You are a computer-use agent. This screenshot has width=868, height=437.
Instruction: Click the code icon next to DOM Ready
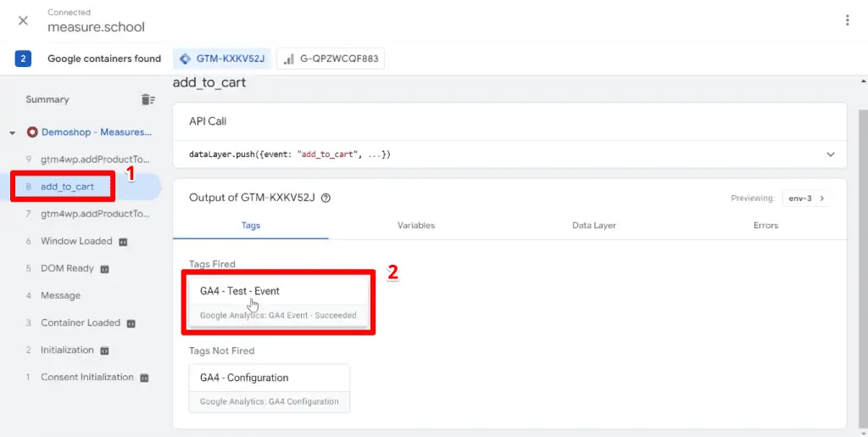[x=105, y=269]
